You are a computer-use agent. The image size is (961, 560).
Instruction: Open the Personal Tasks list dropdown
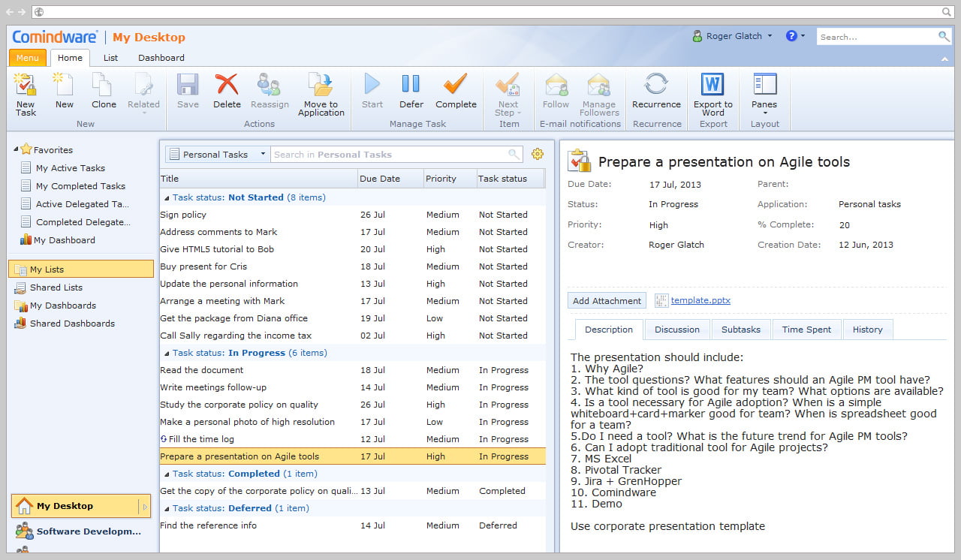[x=218, y=154]
